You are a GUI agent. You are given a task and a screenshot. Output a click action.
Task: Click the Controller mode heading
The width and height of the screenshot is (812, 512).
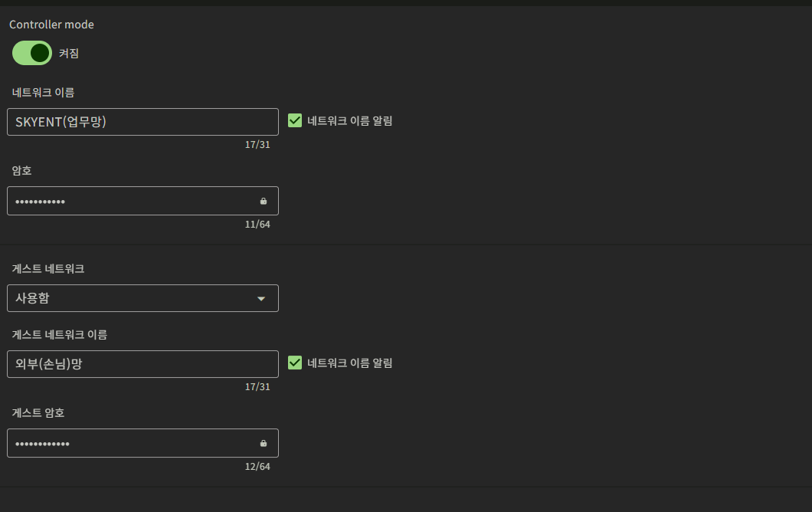pos(52,25)
